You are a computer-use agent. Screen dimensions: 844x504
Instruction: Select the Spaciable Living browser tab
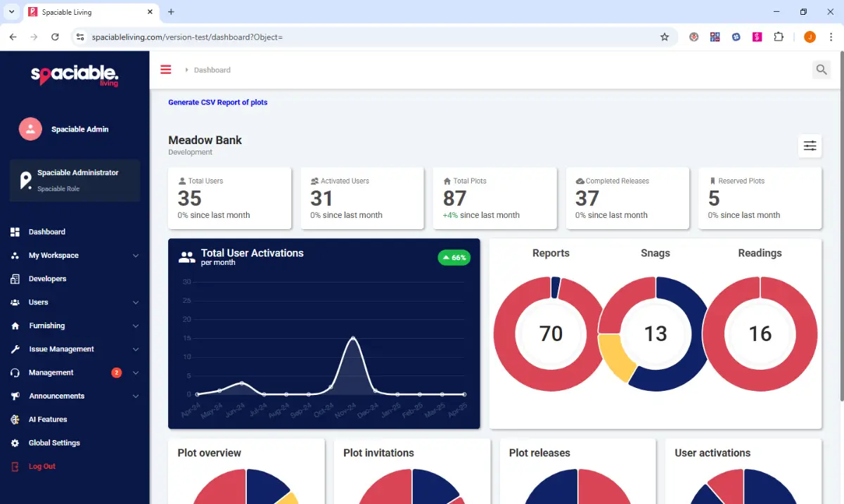pos(91,12)
